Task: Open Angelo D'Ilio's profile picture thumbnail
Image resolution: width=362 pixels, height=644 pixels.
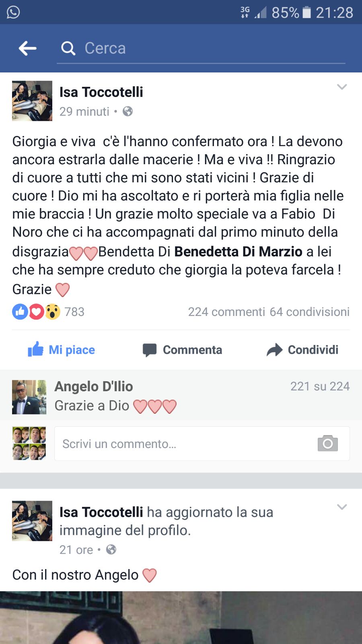Action: pyautogui.click(x=29, y=397)
